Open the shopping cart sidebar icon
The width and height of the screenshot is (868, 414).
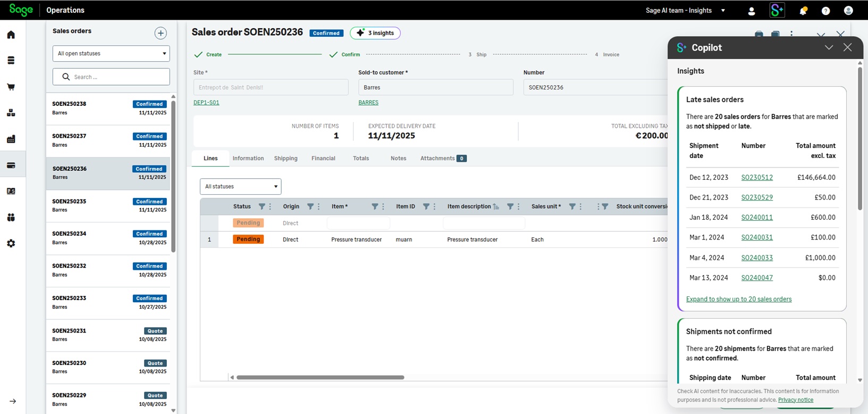11,87
